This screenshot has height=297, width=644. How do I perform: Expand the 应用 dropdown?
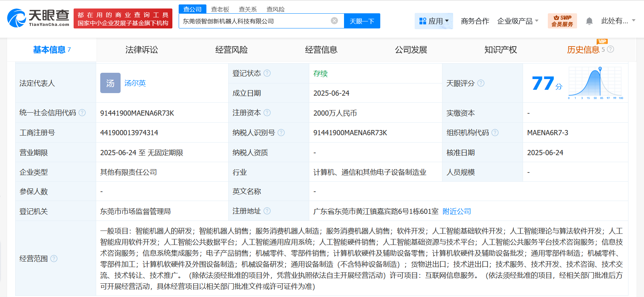(x=434, y=21)
